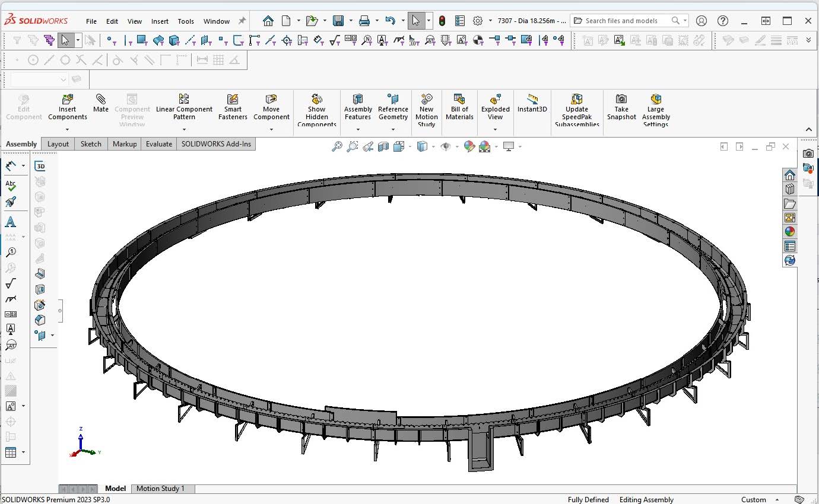
Task: Open the Bill of Materials tool
Action: (x=459, y=106)
